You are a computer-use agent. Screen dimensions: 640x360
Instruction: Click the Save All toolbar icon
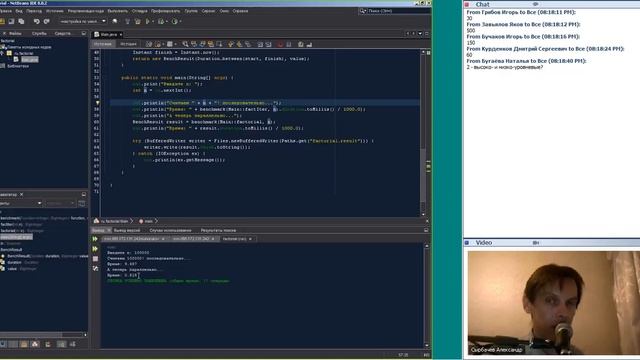21,21
